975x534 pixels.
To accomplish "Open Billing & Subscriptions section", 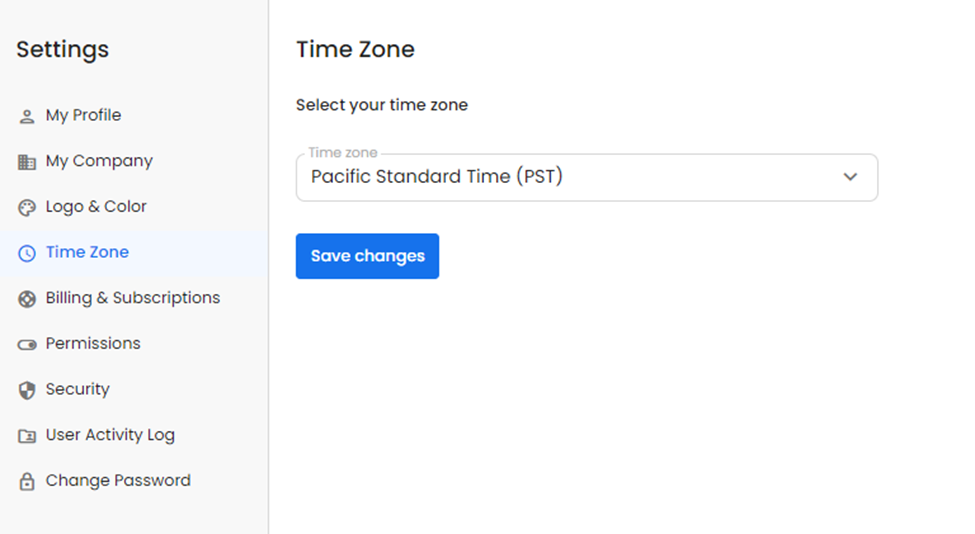I will tap(132, 298).
